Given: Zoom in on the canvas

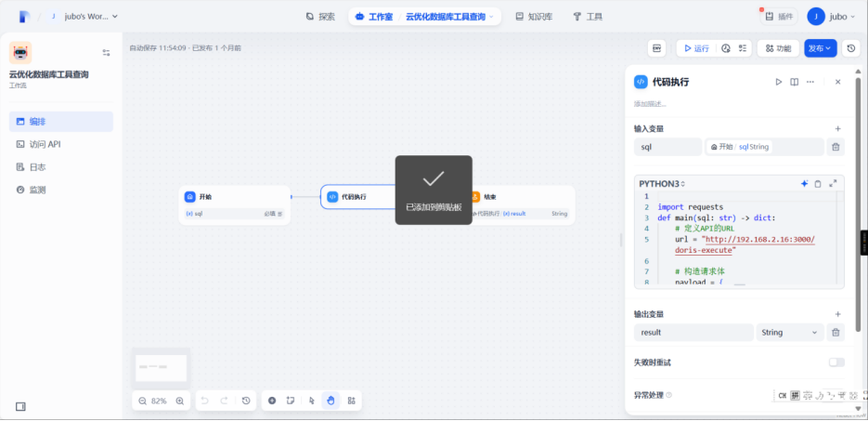Looking at the screenshot, I should (180, 401).
